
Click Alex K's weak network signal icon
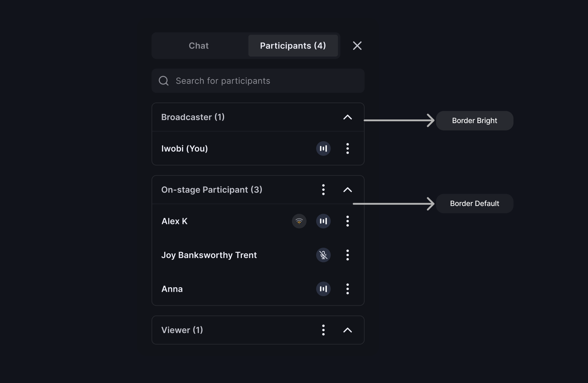pyautogui.click(x=299, y=221)
